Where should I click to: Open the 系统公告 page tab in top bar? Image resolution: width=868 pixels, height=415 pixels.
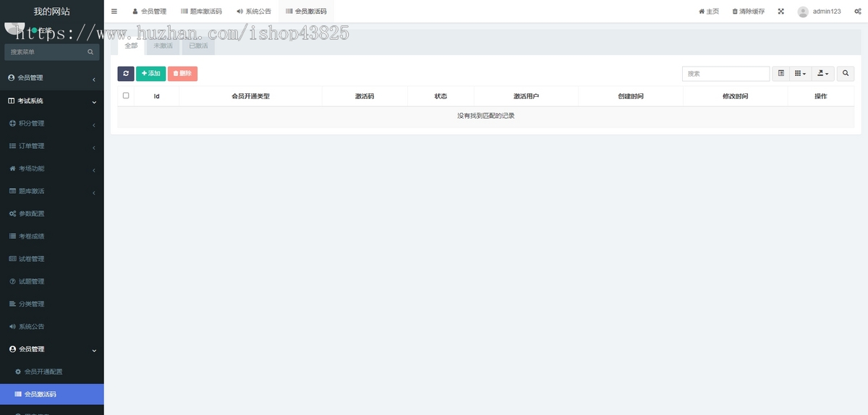coord(253,12)
